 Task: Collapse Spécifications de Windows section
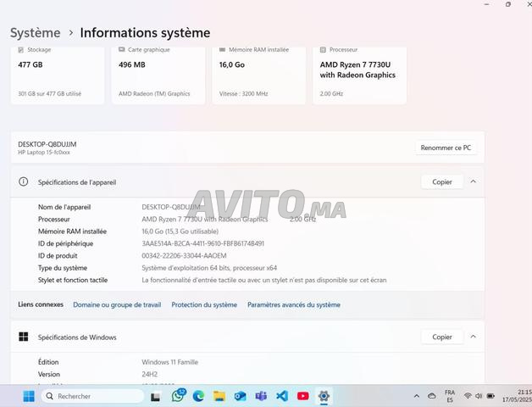(x=473, y=337)
